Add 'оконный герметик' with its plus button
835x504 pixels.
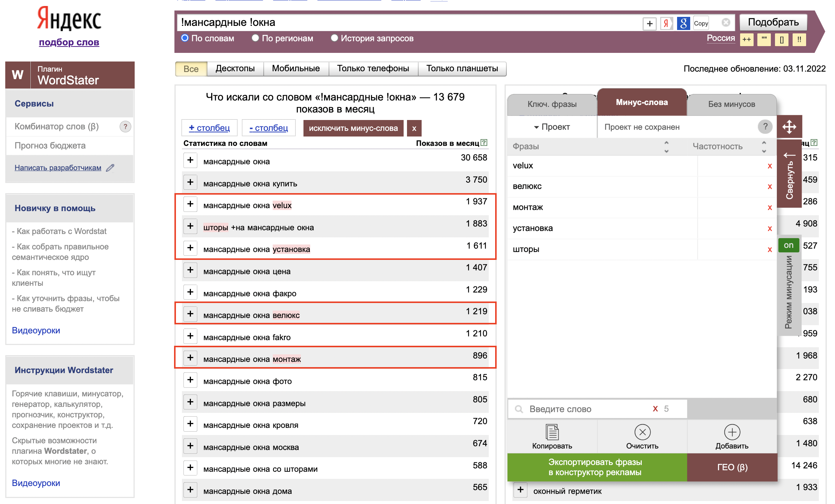tap(520, 490)
